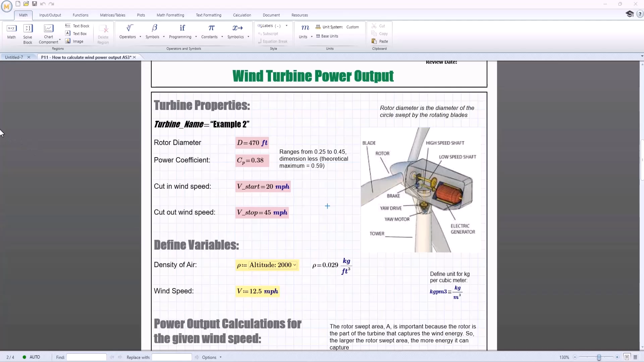Click the zoom in plus button
The image size is (644, 362).
pos(617,357)
